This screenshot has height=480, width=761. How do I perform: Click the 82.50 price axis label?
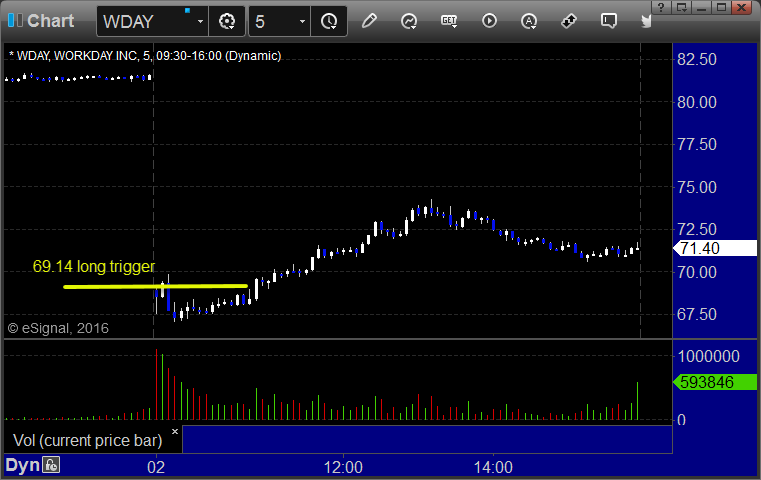(696, 60)
